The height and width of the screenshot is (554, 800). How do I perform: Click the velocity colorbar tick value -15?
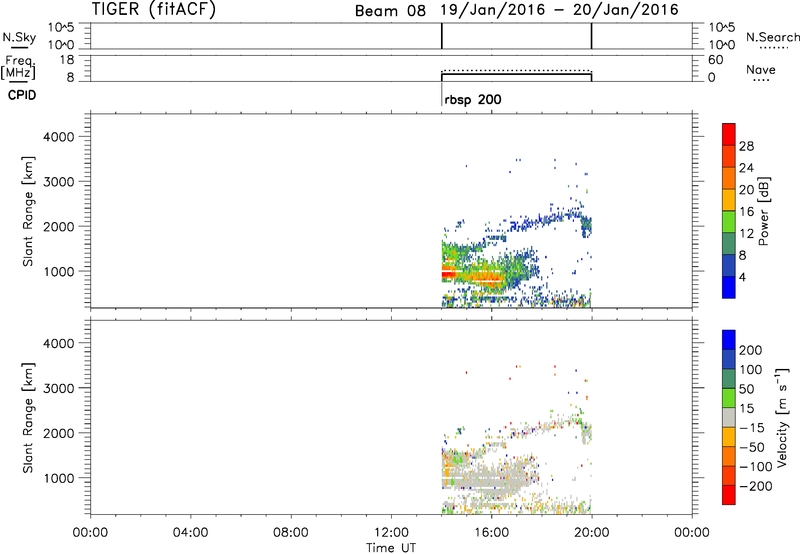pyautogui.click(x=752, y=428)
